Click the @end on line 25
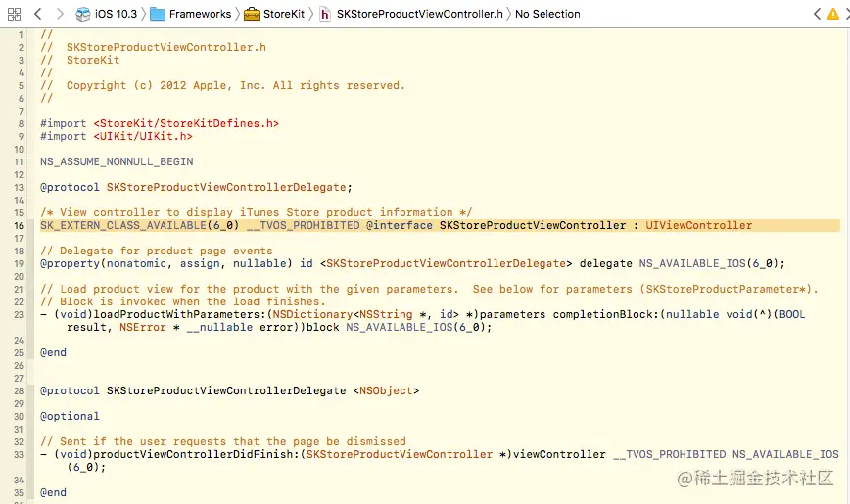The width and height of the screenshot is (850, 504). (53, 352)
